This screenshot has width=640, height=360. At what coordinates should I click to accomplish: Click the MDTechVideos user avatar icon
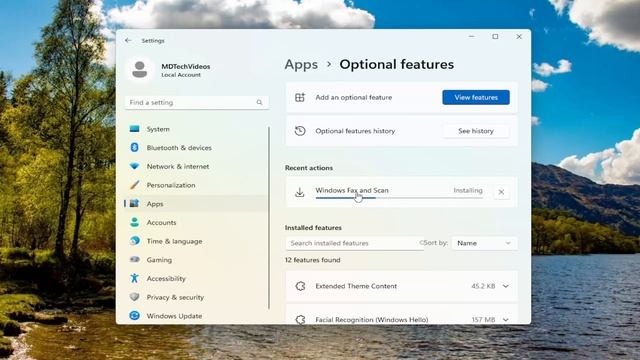coord(140,69)
